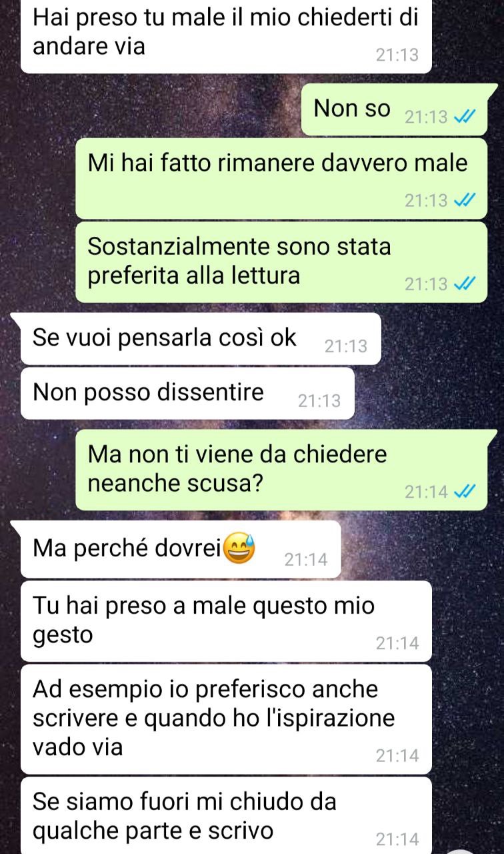Click the 21:14 timestamp on 'Ma perché dovrei'
The height and width of the screenshot is (854, 504).
tap(306, 560)
